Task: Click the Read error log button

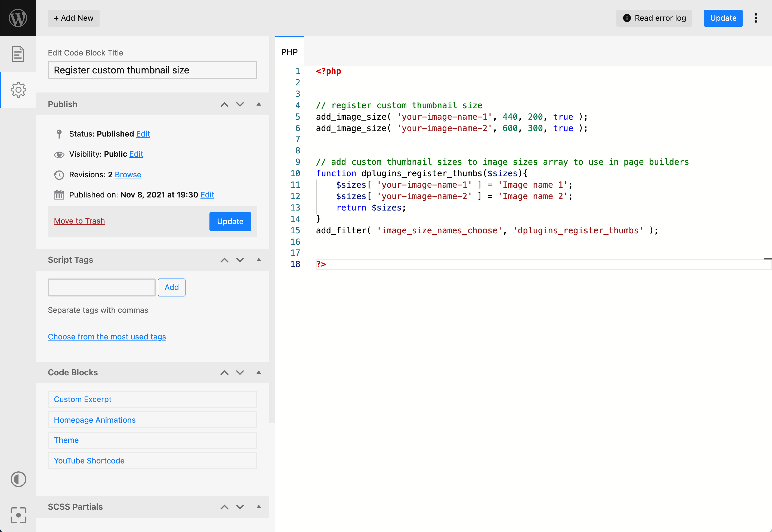Action: [654, 18]
